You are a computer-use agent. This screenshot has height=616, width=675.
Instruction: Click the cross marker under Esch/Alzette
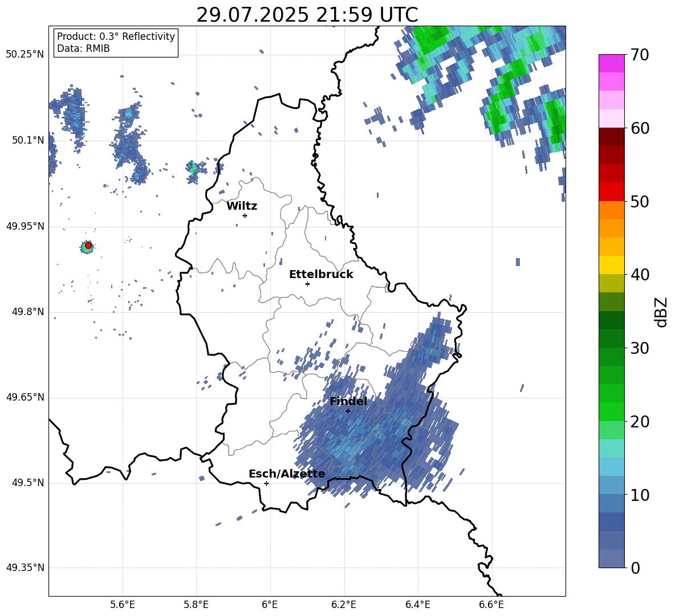click(266, 483)
